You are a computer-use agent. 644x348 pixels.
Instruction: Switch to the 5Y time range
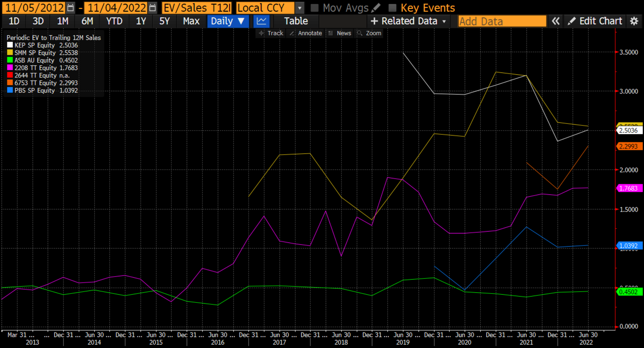click(x=164, y=21)
